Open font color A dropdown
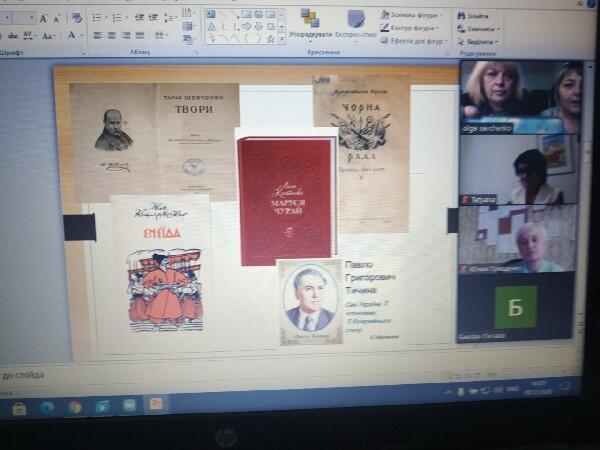This screenshot has width=600, height=450. [74, 35]
